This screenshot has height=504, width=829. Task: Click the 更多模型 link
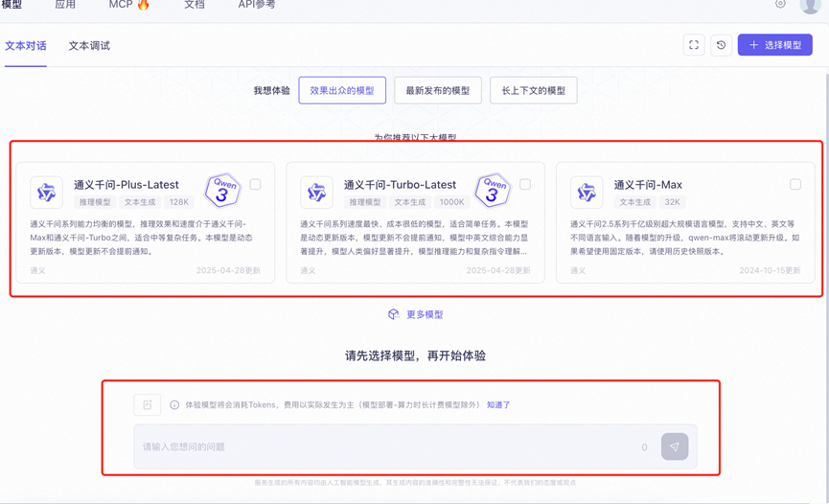(x=425, y=314)
